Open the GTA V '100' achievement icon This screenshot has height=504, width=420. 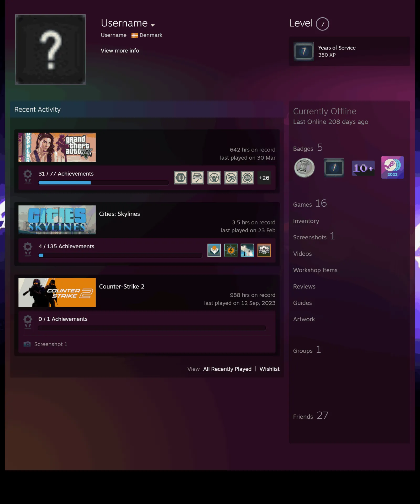tap(181, 178)
